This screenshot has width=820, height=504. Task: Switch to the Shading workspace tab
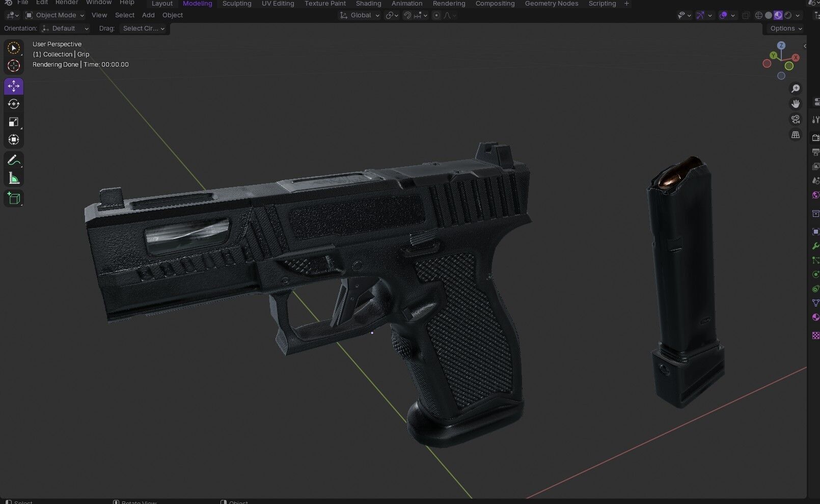[369, 4]
